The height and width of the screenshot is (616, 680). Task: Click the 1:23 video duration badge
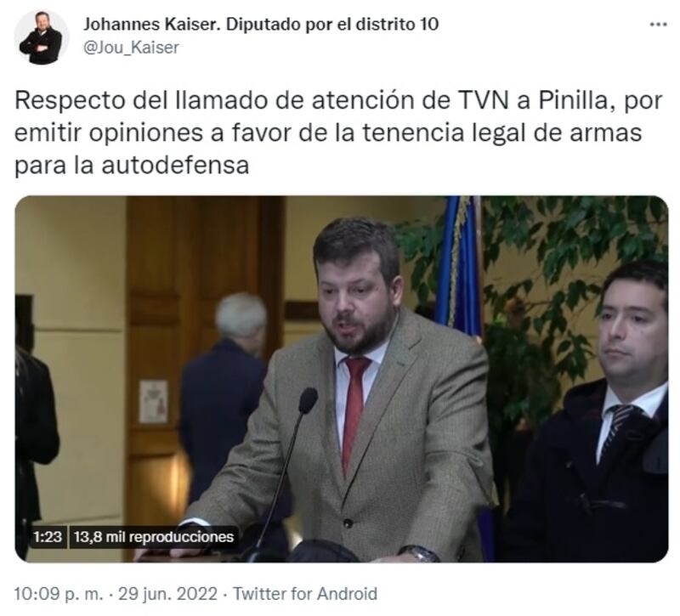tap(48, 537)
